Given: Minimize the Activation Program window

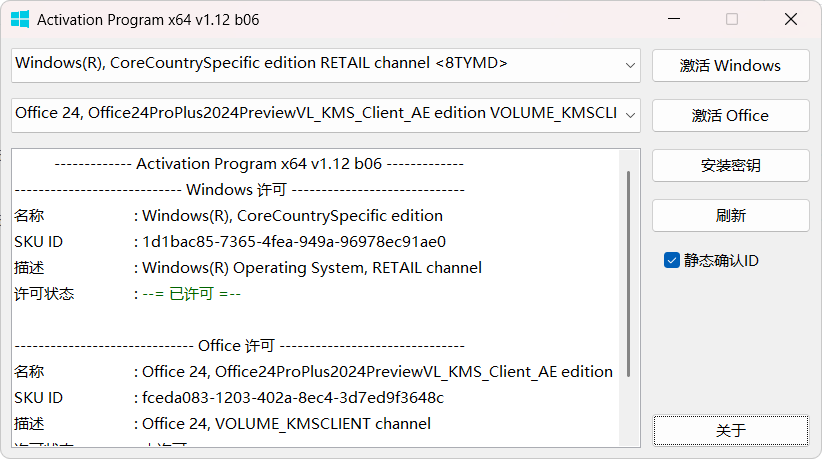Looking at the screenshot, I should tap(674, 19).
